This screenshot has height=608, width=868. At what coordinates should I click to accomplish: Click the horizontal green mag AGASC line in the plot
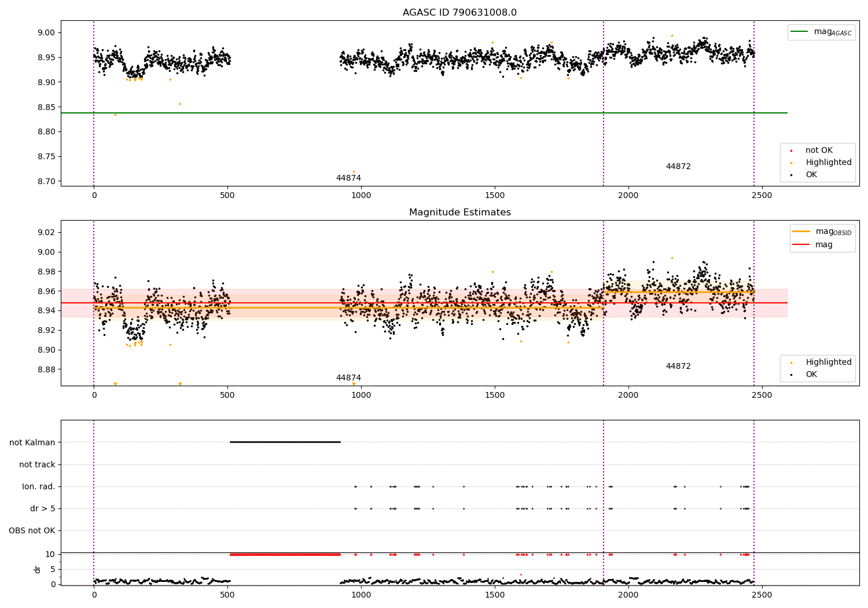(x=424, y=113)
